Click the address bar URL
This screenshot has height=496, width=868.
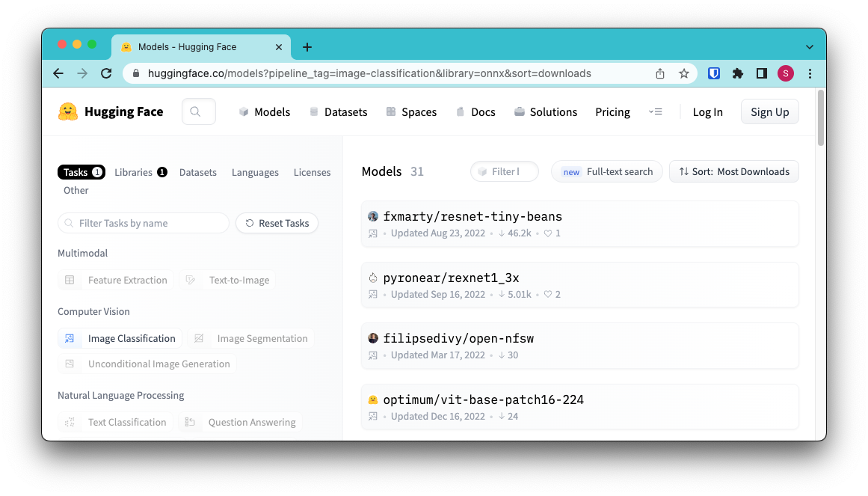369,73
